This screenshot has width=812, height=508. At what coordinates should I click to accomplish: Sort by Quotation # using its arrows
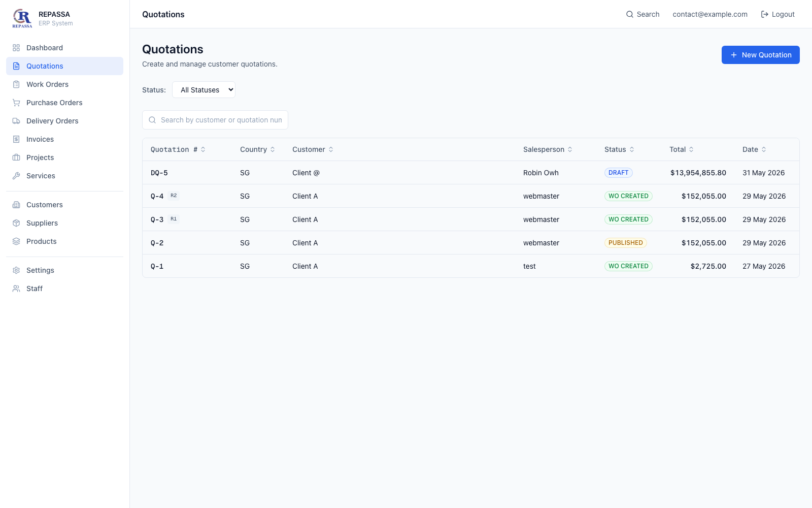pyautogui.click(x=203, y=149)
